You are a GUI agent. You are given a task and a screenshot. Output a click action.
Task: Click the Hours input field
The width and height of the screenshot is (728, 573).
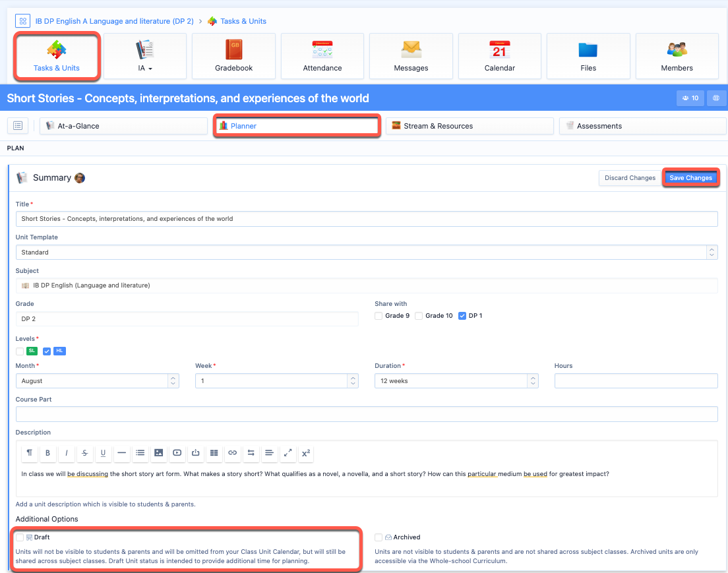(x=636, y=380)
